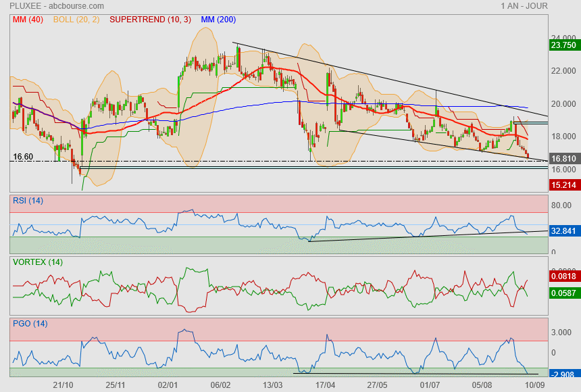
Task: Select the PGO (14) panel label
Action: pyautogui.click(x=30, y=323)
